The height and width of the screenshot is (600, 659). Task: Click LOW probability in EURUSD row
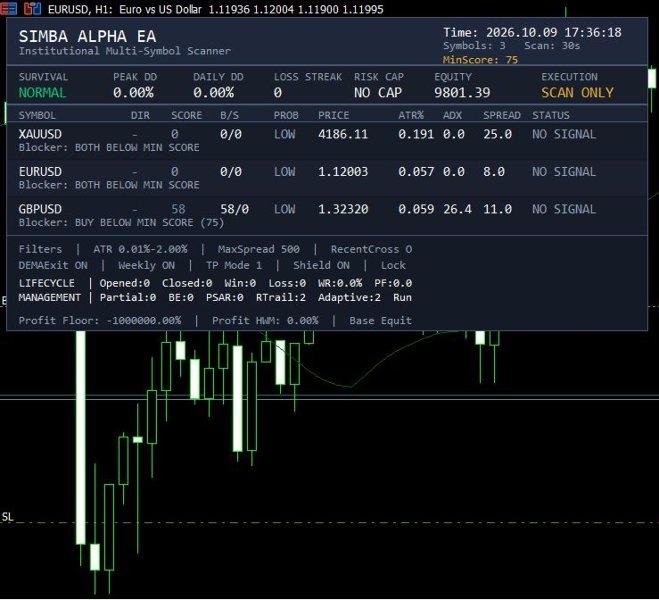coord(285,172)
